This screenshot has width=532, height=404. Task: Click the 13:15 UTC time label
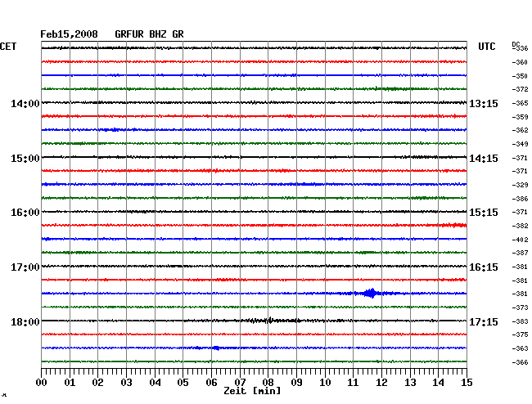point(484,104)
